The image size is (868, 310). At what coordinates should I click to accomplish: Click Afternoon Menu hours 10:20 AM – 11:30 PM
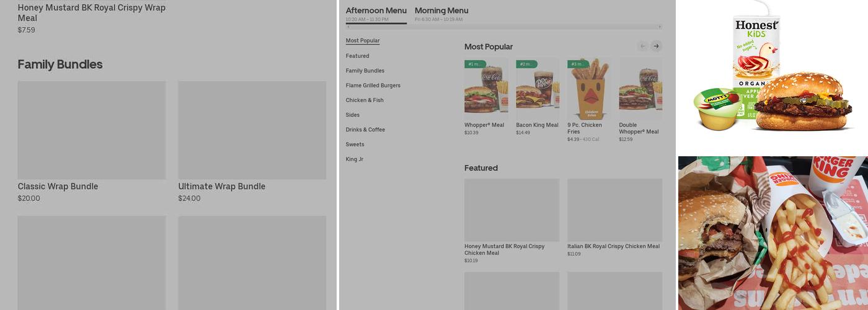[x=367, y=19]
